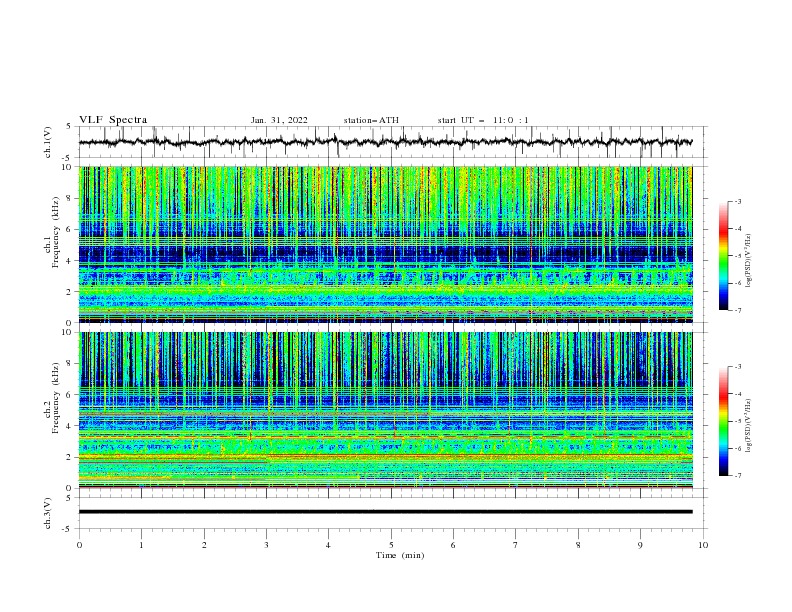Screen dimensions: 792x612
Task: Click time axis tick label "4"
Action: (x=328, y=545)
